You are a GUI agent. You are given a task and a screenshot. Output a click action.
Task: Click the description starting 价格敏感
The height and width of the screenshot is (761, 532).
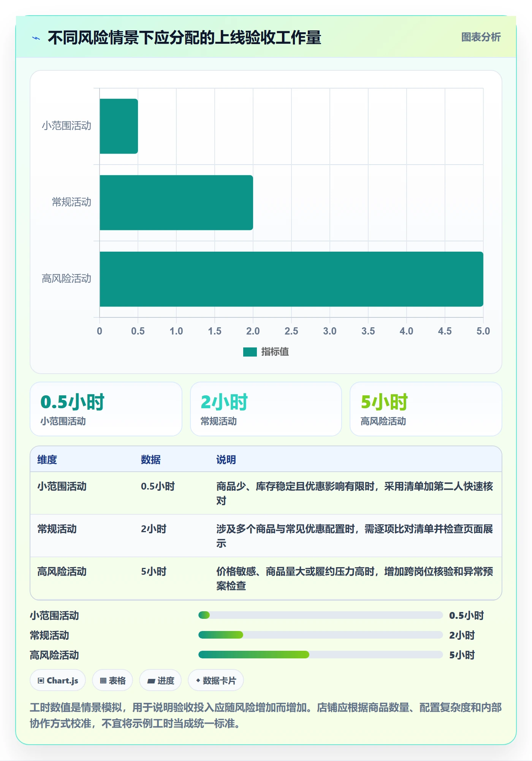pos(355,579)
